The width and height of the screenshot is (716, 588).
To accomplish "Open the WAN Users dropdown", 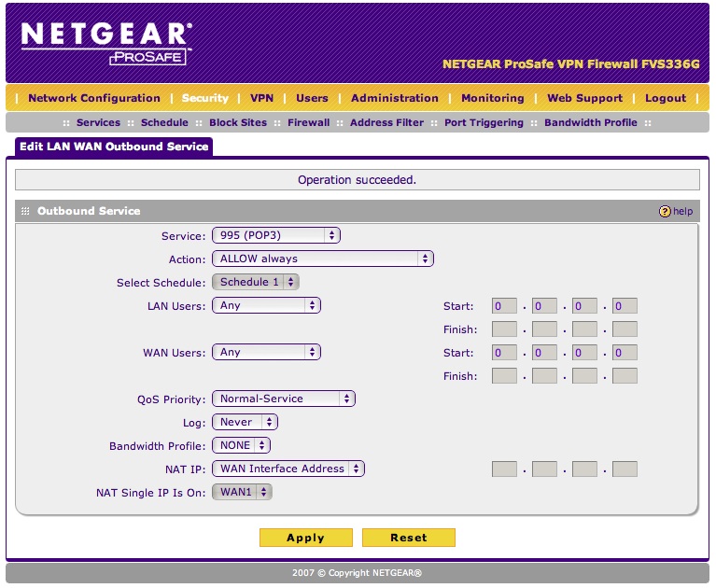I will 267,352.
